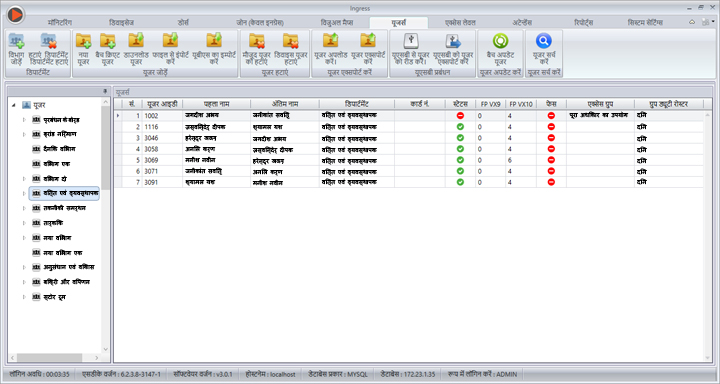Click the green 'बैच अपडेट यूजर' icon
This screenshot has height=384, width=720.
501,41
